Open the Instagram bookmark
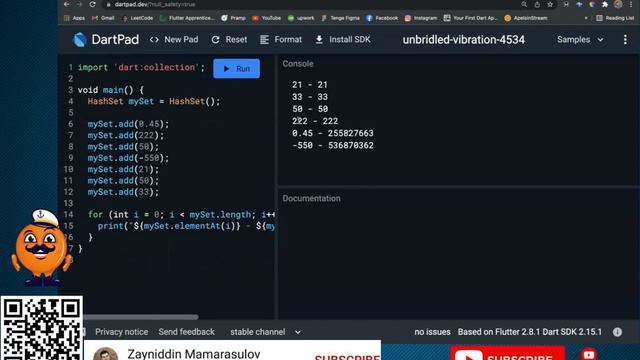 click(x=421, y=18)
